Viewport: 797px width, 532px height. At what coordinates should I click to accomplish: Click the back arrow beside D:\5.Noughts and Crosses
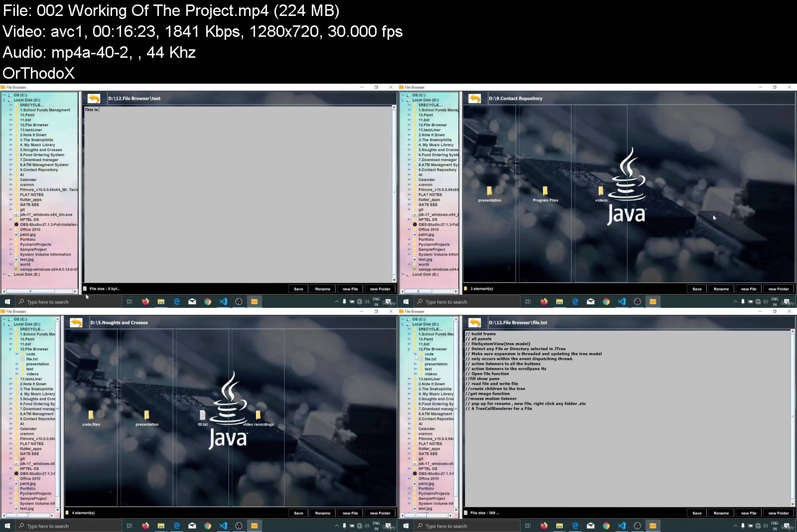pyautogui.click(x=76, y=322)
